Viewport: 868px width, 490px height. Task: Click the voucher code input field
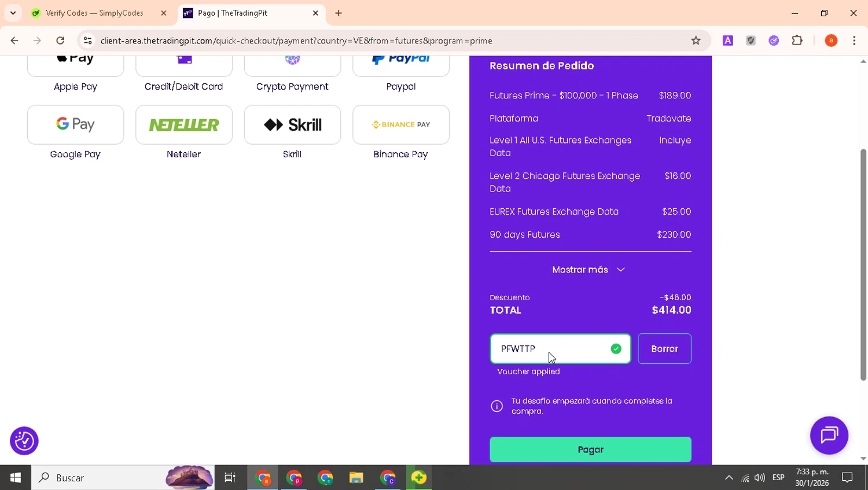coord(560,349)
